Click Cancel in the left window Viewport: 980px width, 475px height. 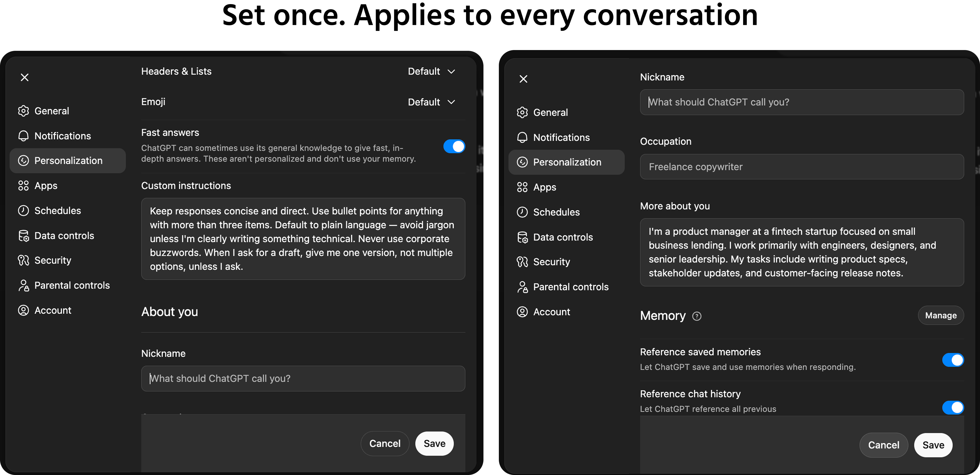coord(385,444)
